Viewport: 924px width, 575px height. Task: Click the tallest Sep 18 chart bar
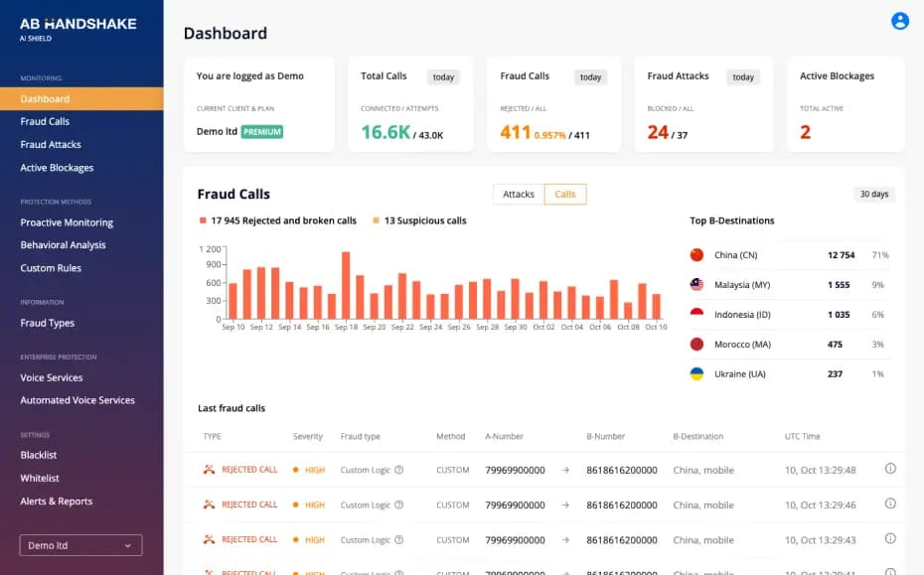(x=346, y=286)
